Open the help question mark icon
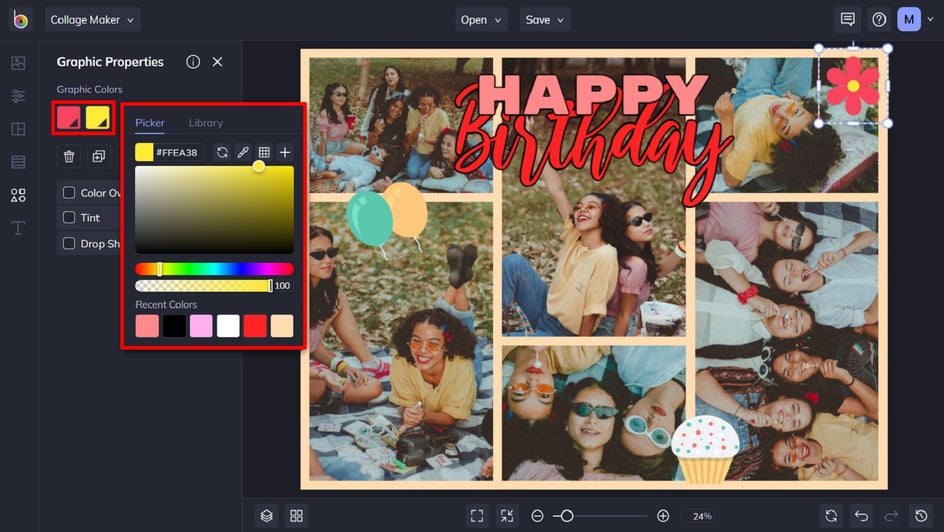944x532 pixels. click(879, 20)
